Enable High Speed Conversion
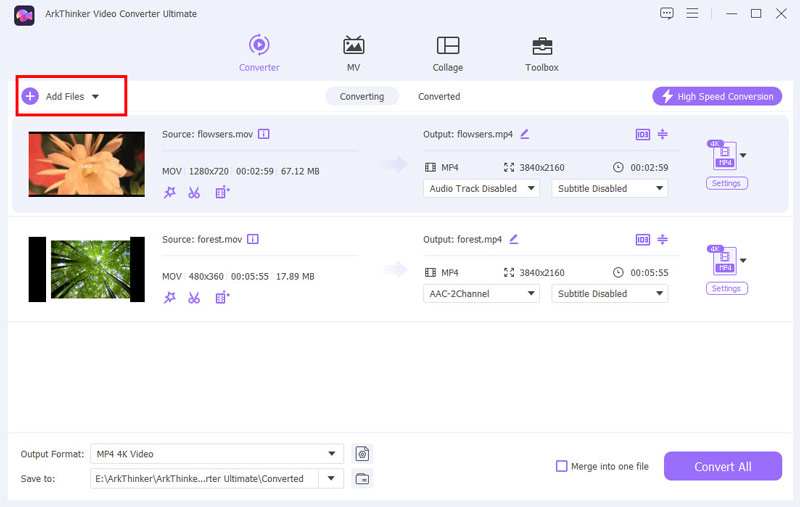Screen dimensions: 800x507 717,96
